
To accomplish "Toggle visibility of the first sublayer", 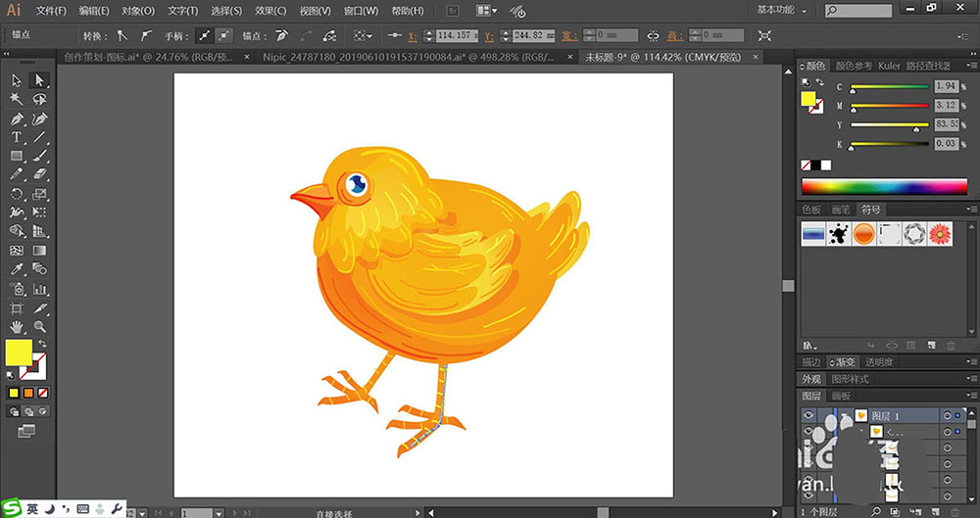I will [x=808, y=431].
